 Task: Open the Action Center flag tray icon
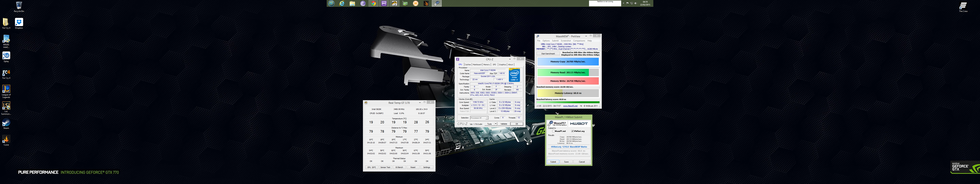[627, 3]
